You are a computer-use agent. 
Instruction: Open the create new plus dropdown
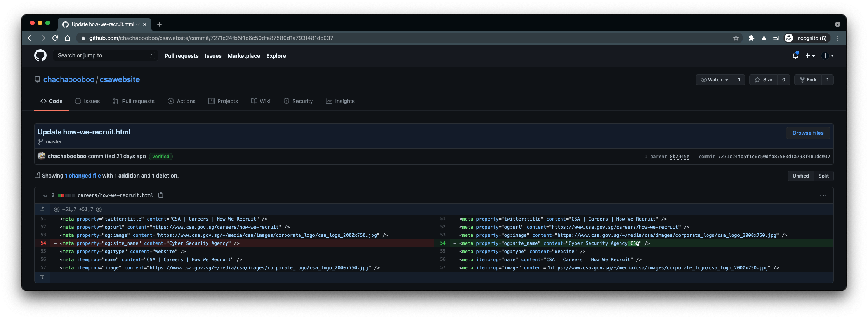(x=810, y=56)
